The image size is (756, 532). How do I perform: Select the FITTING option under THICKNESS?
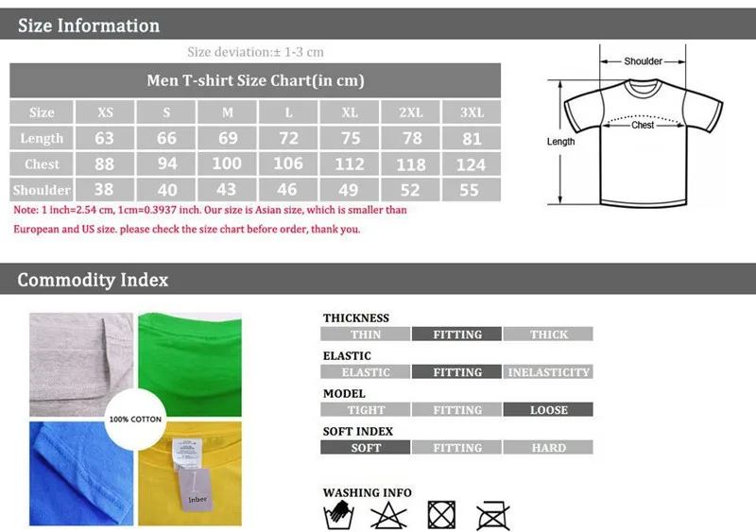tap(456, 335)
